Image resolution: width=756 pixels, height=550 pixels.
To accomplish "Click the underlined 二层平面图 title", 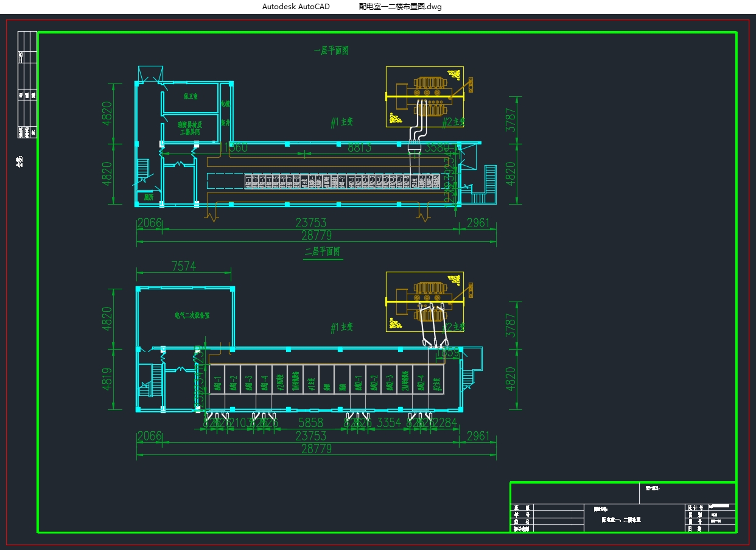I will tap(322, 252).
